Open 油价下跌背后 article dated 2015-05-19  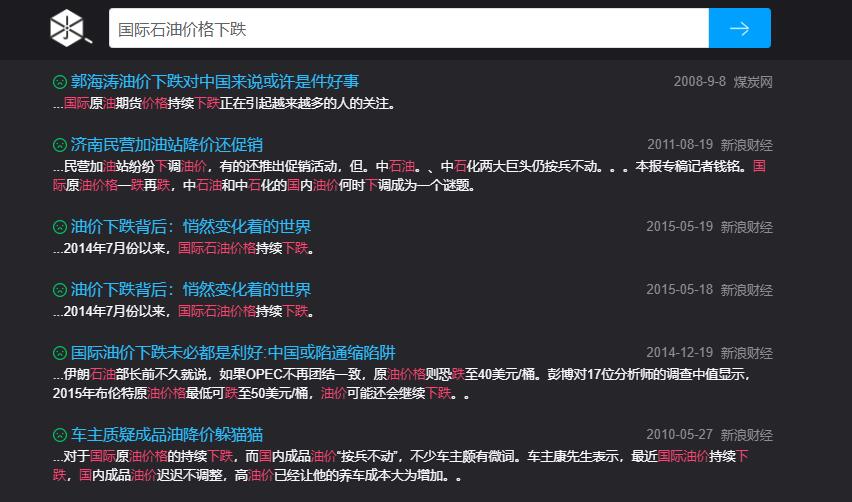tap(191, 227)
